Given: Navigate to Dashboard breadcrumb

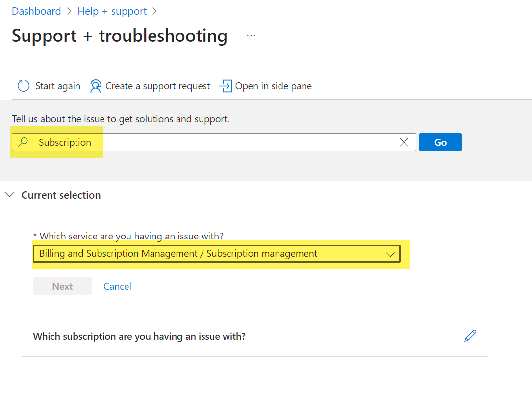Looking at the screenshot, I should click(36, 11).
